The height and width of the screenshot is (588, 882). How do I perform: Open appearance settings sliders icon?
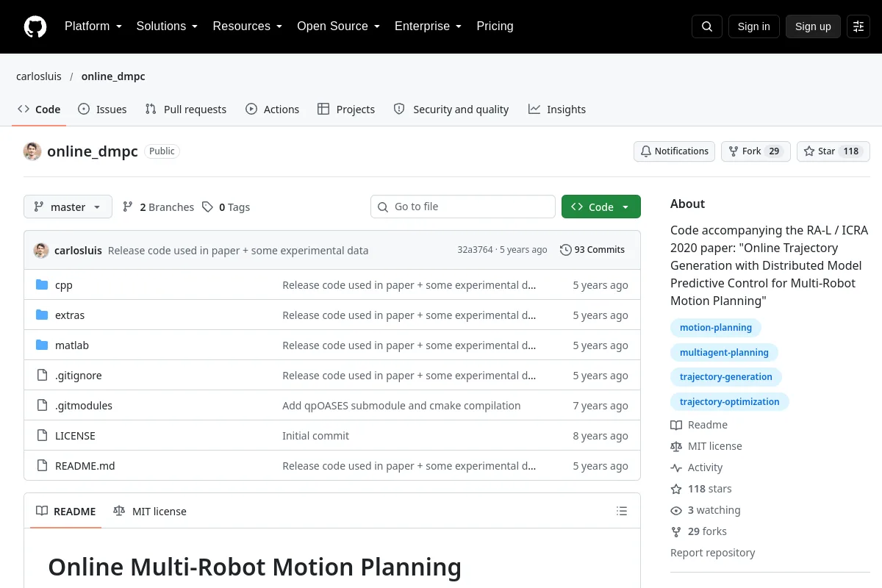coord(858,26)
